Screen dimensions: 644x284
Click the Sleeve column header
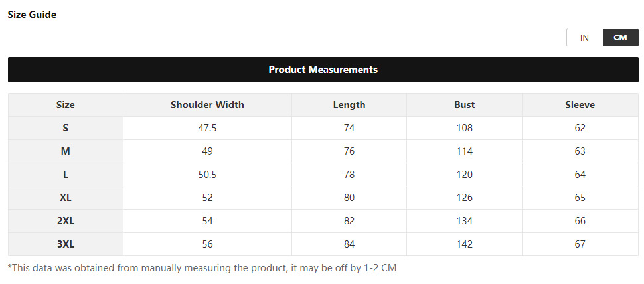point(580,105)
